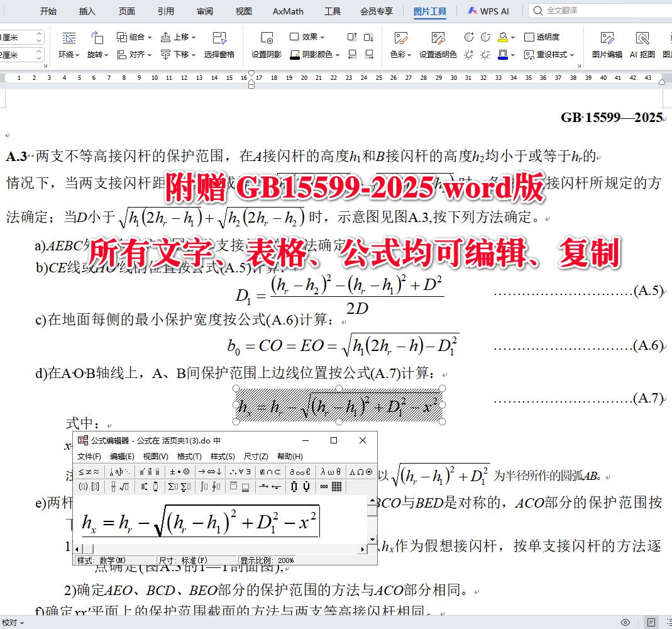Switch to the 插入 ribbon tab
Image resolution: width=672 pixels, height=629 pixels.
tap(87, 11)
